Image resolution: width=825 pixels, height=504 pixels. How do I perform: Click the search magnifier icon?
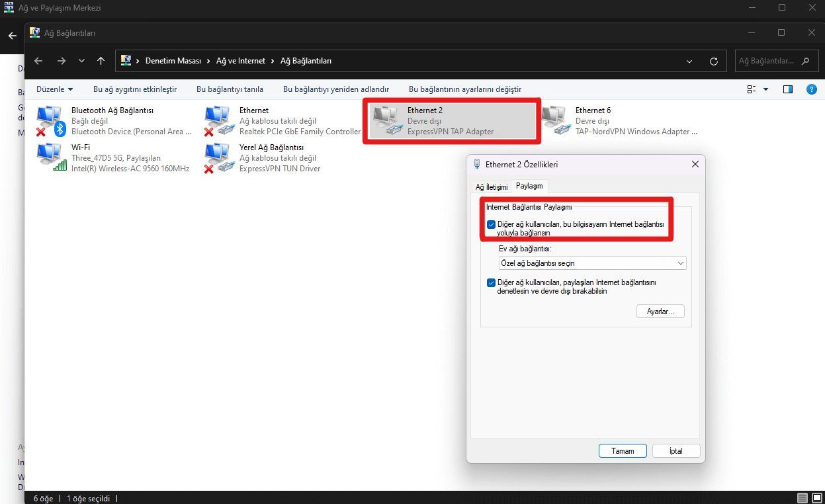point(805,61)
